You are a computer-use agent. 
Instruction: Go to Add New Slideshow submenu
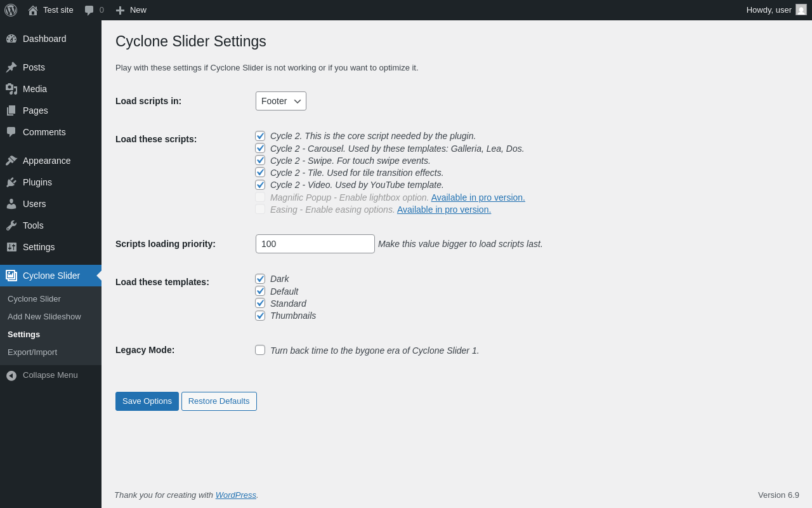pyautogui.click(x=44, y=317)
